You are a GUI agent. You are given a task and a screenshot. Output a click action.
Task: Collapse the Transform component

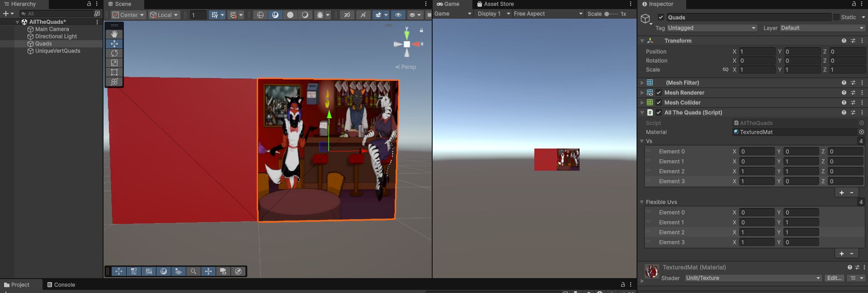[642, 41]
